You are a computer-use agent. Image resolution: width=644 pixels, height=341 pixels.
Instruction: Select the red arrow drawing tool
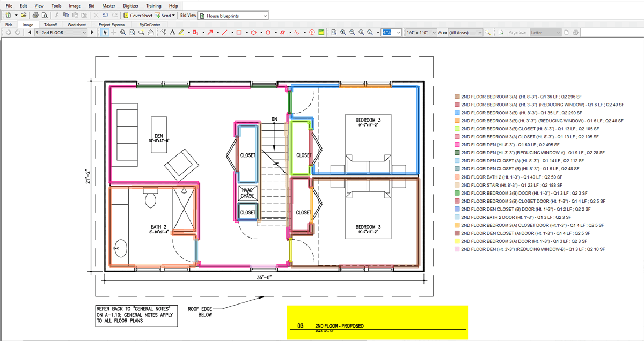210,33
